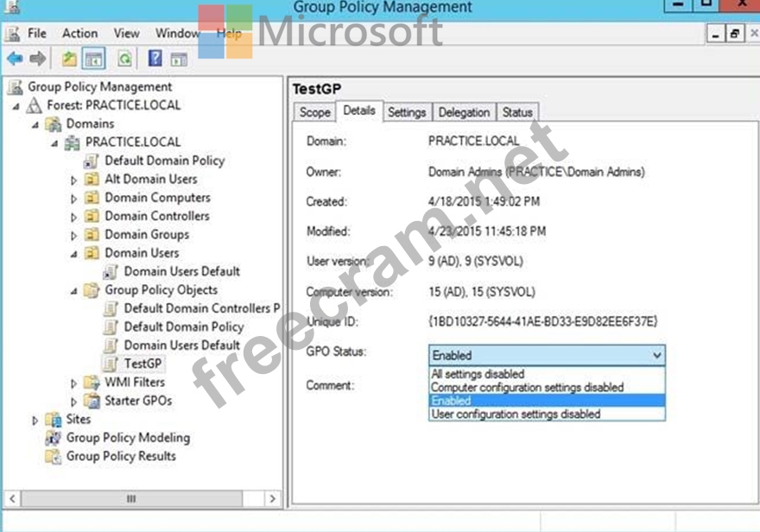Click the Unique ID GUID value
Viewport: 760px width, 532px height.
[x=543, y=321]
